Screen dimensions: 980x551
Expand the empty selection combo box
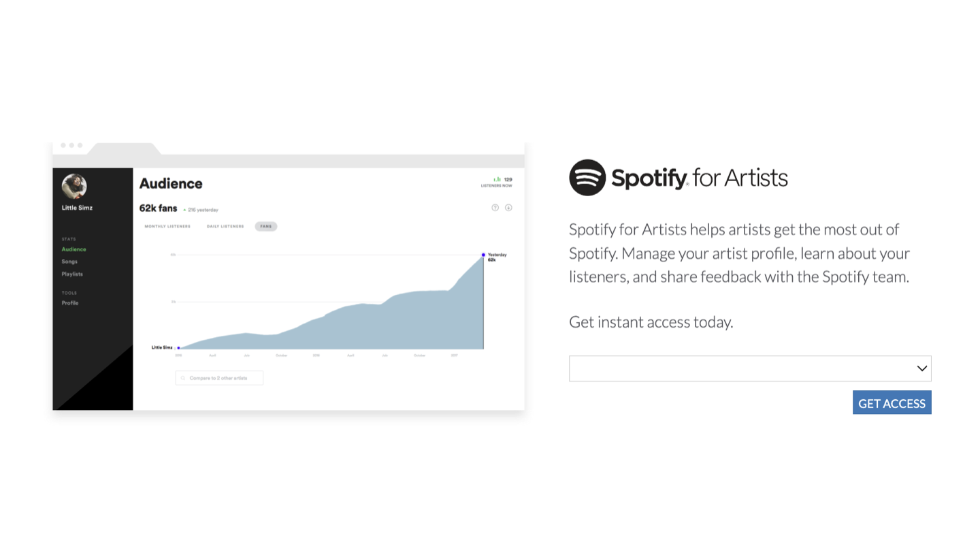tap(742, 368)
